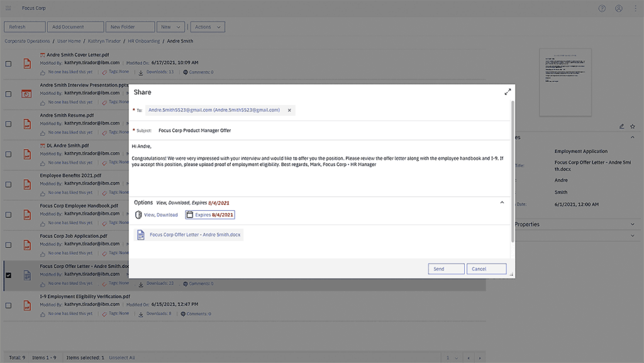Click download icon for Cover Letter row

[140, 72]
